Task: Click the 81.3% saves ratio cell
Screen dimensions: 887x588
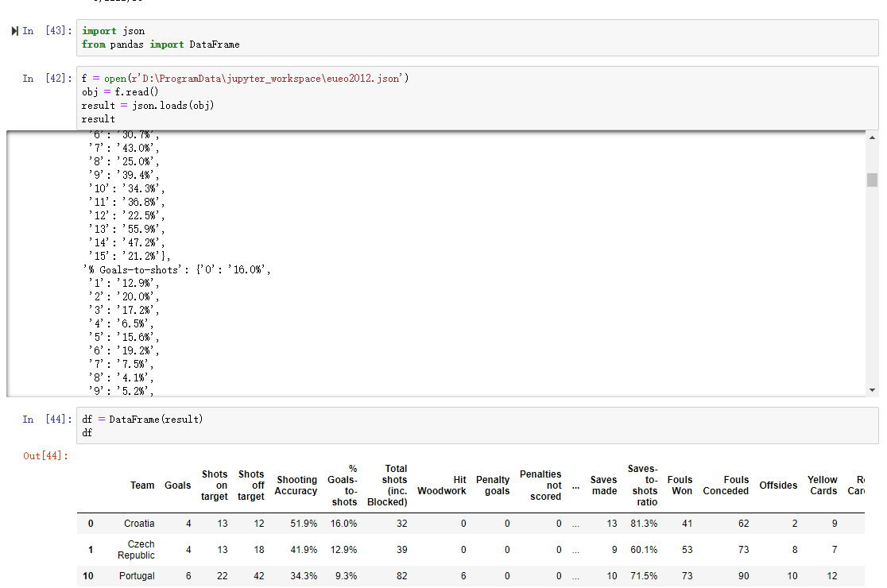Action: coord(645,524)
